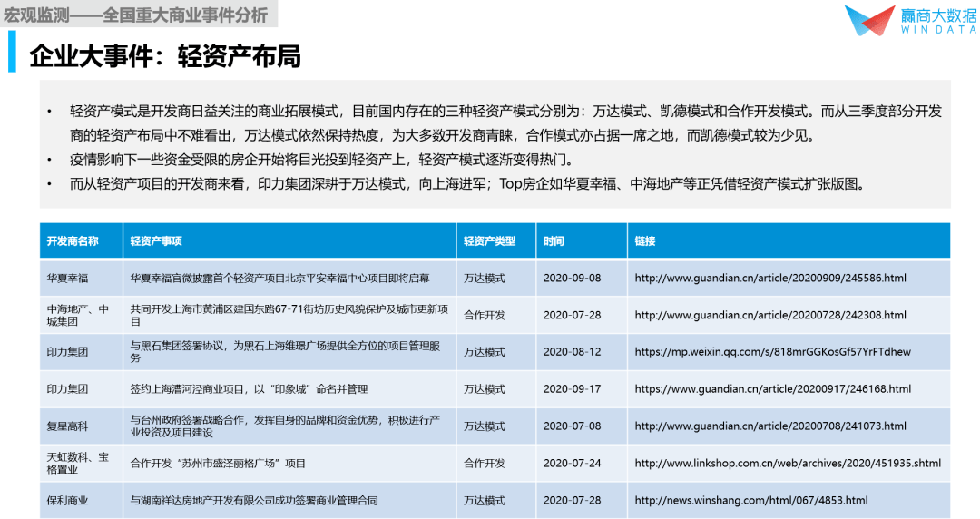
Task: Open the mp.weixin.qq.com article link
Action: [x=772, y=352]
